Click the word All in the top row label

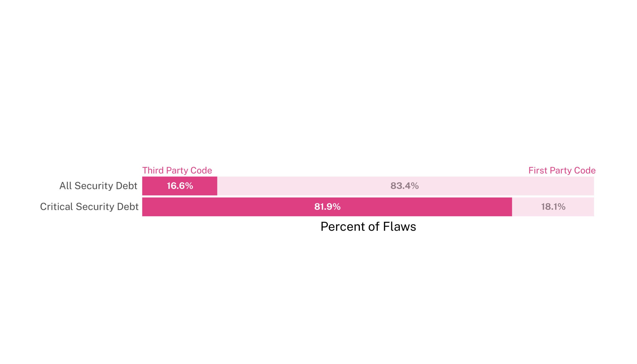65,186
